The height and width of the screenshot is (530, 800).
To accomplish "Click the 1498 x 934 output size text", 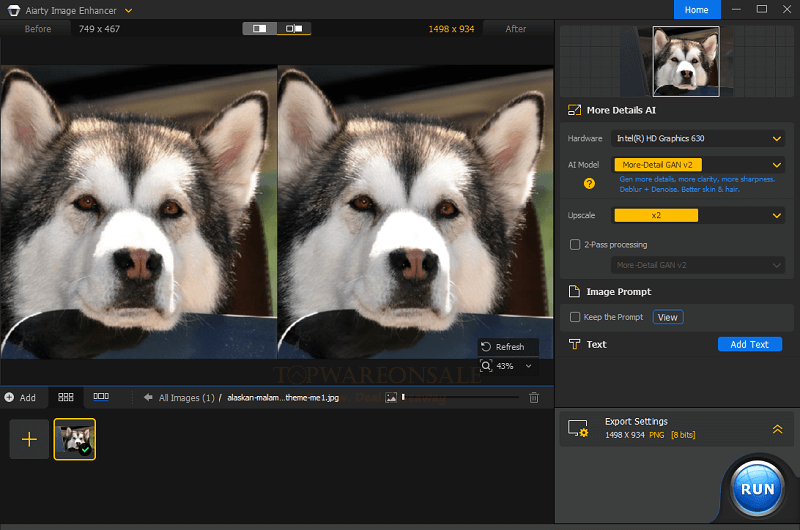I will point(451,29).
